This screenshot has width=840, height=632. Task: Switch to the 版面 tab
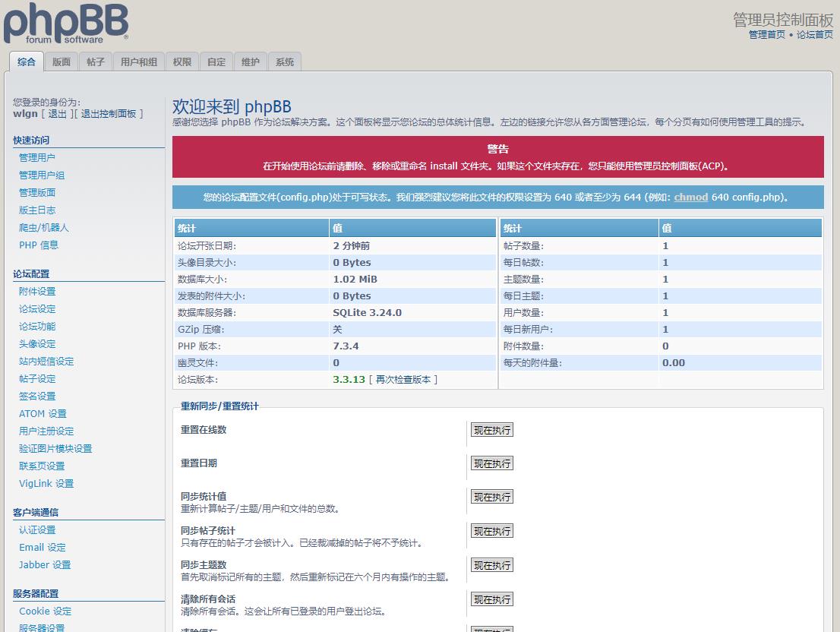62,62
